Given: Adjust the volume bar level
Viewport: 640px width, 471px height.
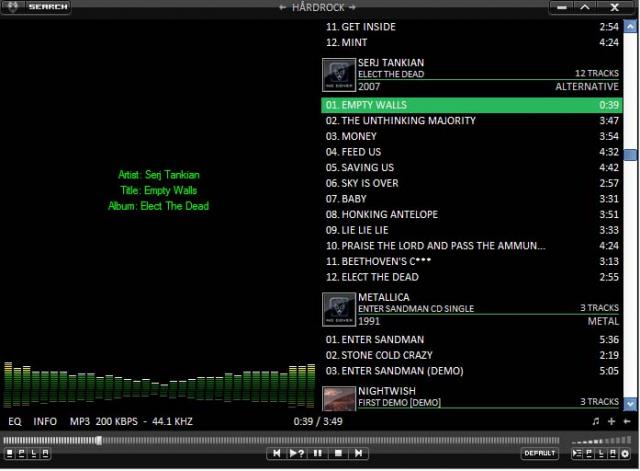Looking at the screenshot, I should [601, 441].
